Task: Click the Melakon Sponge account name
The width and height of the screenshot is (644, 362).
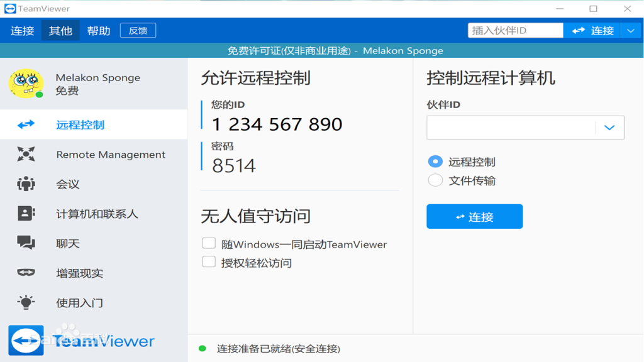Action: tap(97, 77)
